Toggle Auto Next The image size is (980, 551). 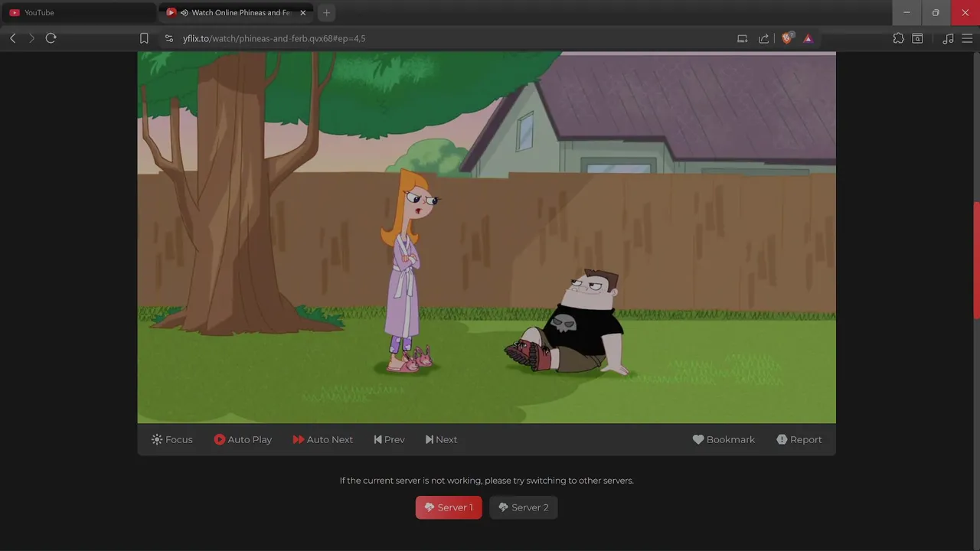pos(323,439)
